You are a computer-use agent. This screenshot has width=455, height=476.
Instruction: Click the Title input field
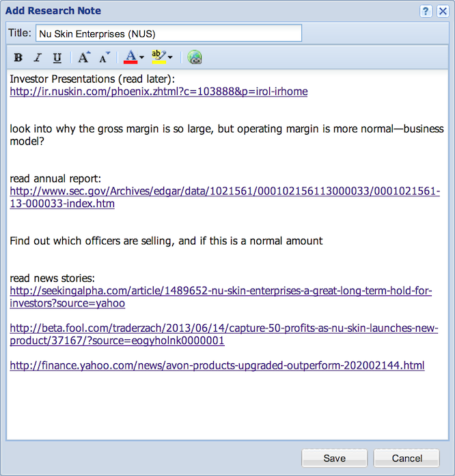coord(169,33)
